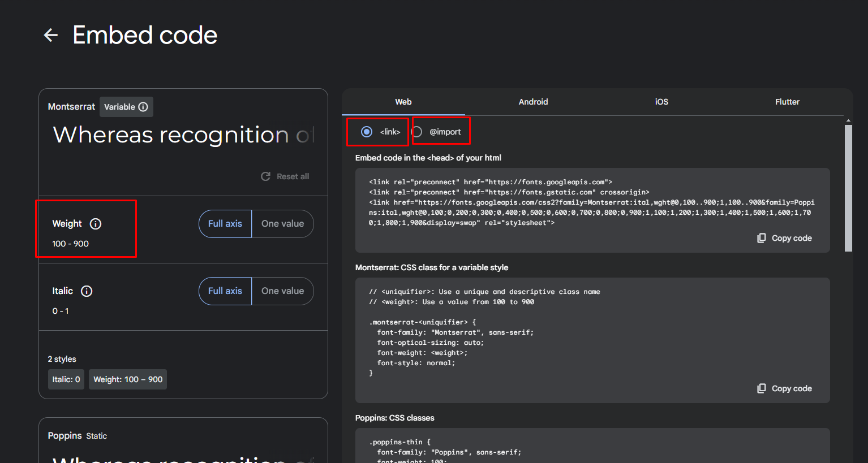Choose One value for Weight
This screenshot has height=463, width=868.
point(282,224)
